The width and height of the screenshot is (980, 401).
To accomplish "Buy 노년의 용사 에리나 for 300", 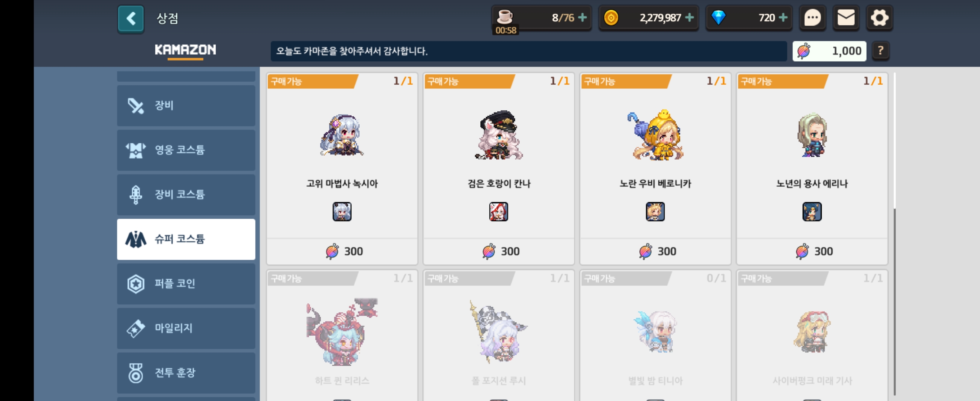I will 812,251.
